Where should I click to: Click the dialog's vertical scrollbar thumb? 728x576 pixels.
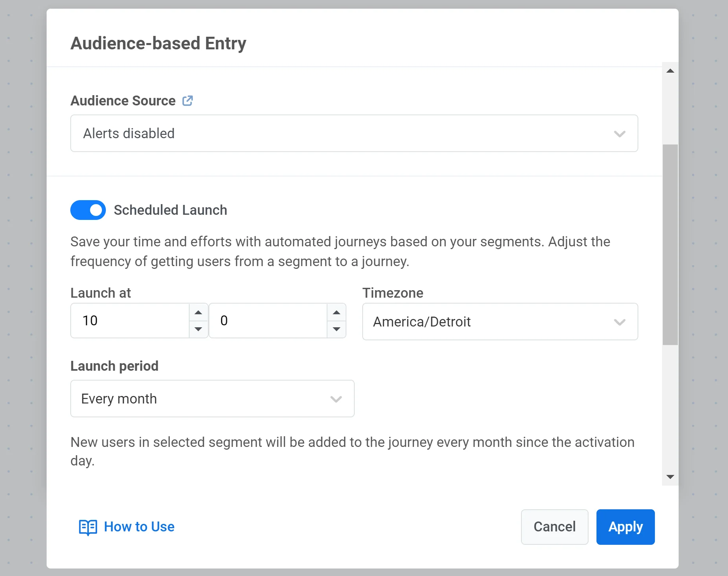[670, 245]
